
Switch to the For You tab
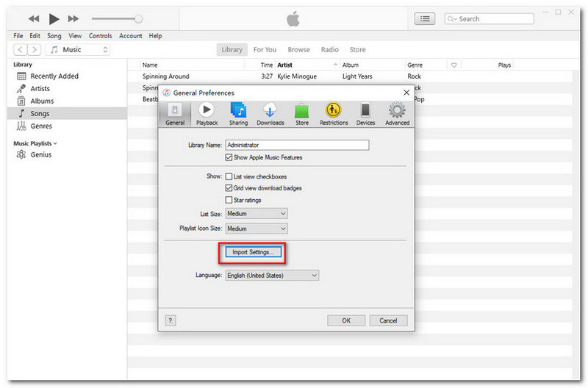[x=265, y=49]
